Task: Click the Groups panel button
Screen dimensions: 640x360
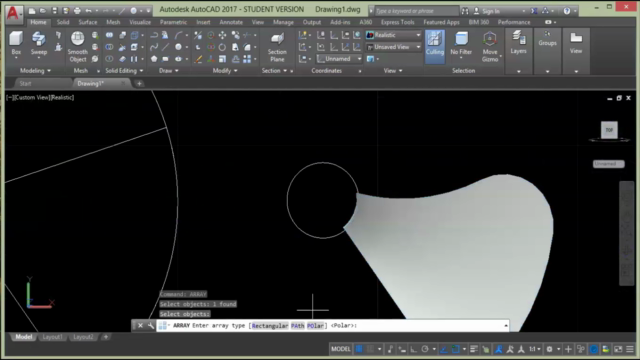Action: pyautogui.click(x=547, y=39)
